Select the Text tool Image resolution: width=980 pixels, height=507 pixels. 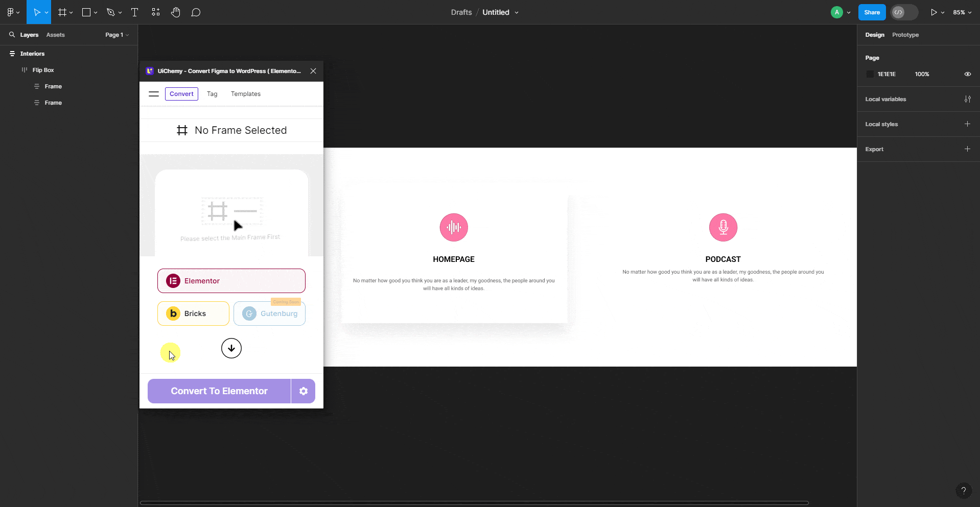click(134, 12)
